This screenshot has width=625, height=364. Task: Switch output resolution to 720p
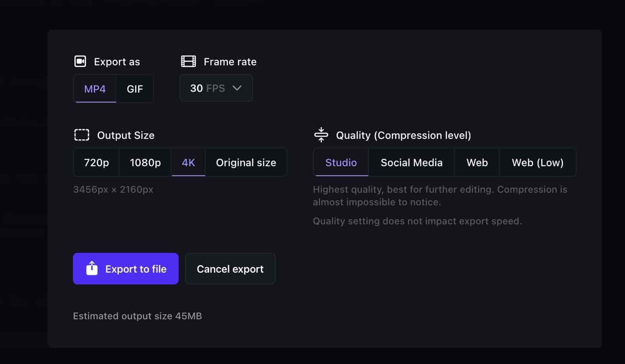pos(96,162)
